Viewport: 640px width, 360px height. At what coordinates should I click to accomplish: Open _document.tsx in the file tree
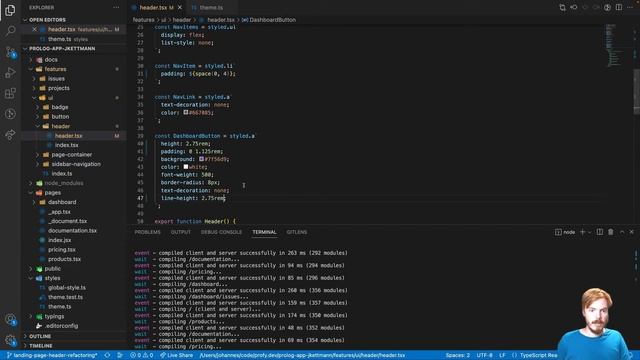[x=67, y=221]
